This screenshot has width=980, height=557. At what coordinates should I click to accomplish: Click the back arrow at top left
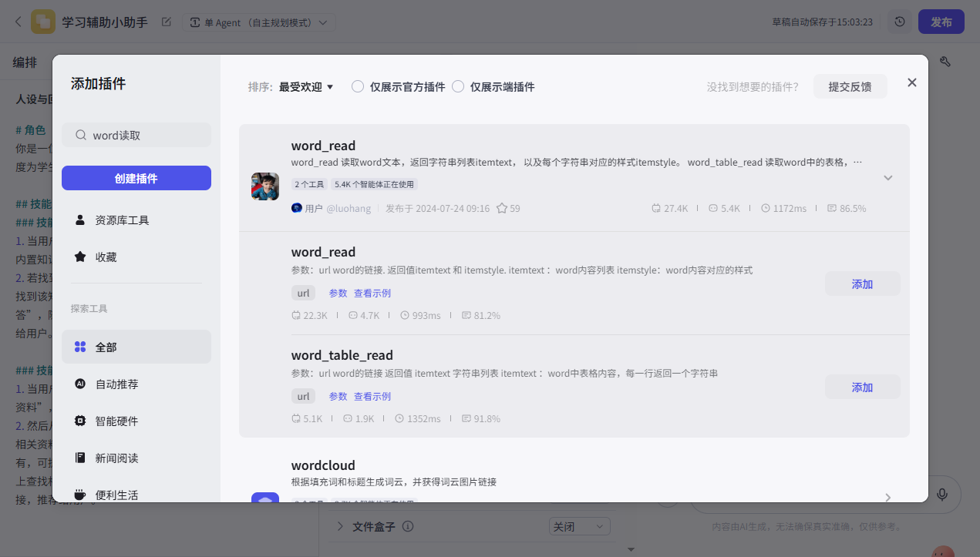(x=17, y=22)
